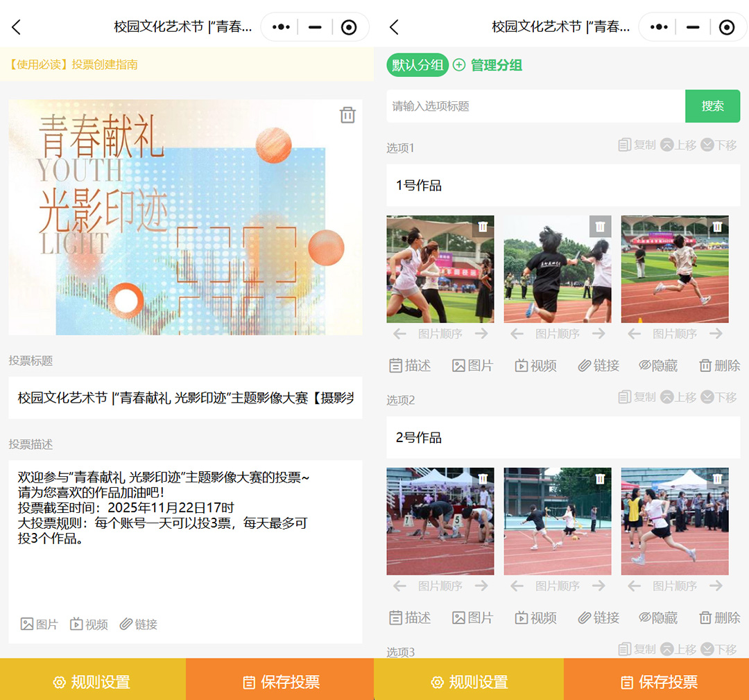Focus the option title search field

[x=535, y=106]
